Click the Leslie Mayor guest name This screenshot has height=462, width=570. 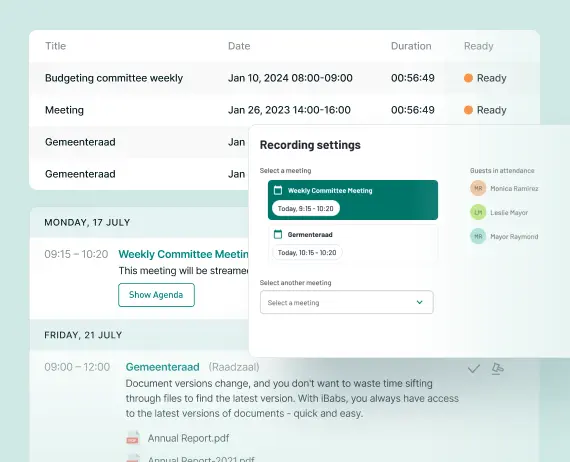pyautogui.click(x=509, y=213)
